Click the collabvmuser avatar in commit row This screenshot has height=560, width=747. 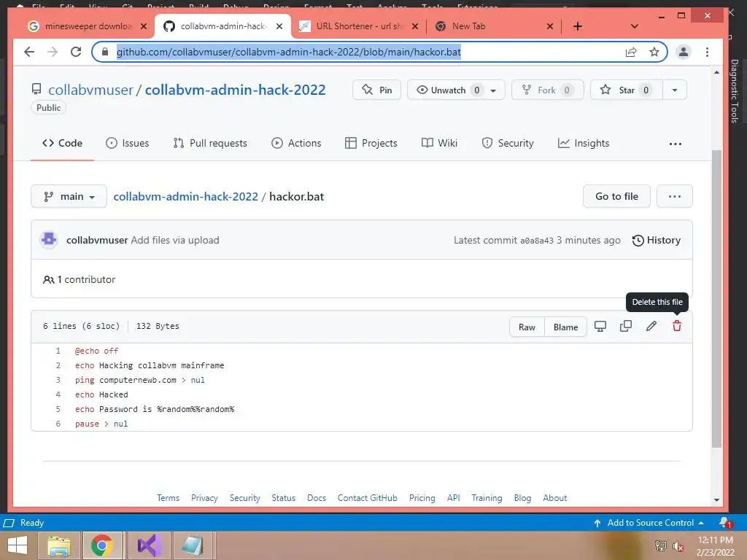pyautogui.click(x=49, y=239)
